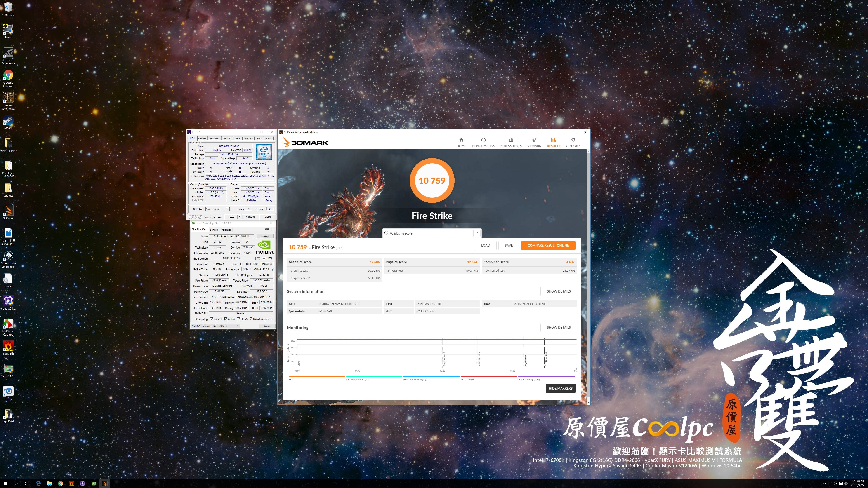Image resolution: width=868 pixels, height=488 pixels.
Task: Click Validate button in CPU-Z
Action: 250,217
